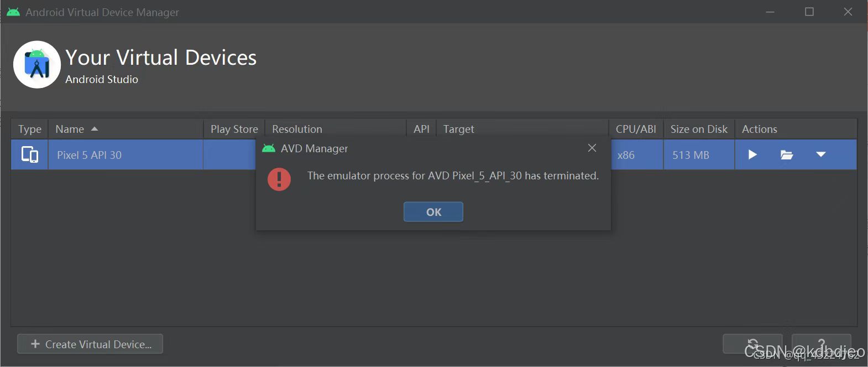Viewport: 868px width, 367px height.
Task: Close the Android Virtual Device Manager window
Action: click(848, 12)
